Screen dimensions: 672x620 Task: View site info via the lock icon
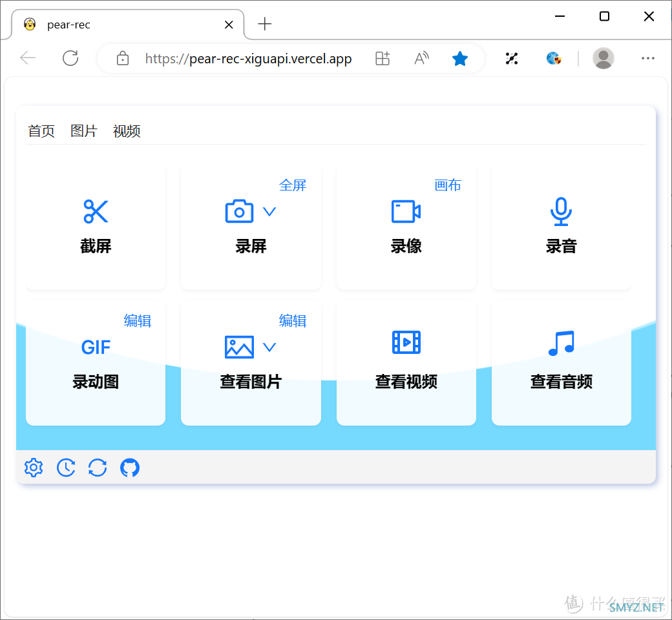point(123,58)
